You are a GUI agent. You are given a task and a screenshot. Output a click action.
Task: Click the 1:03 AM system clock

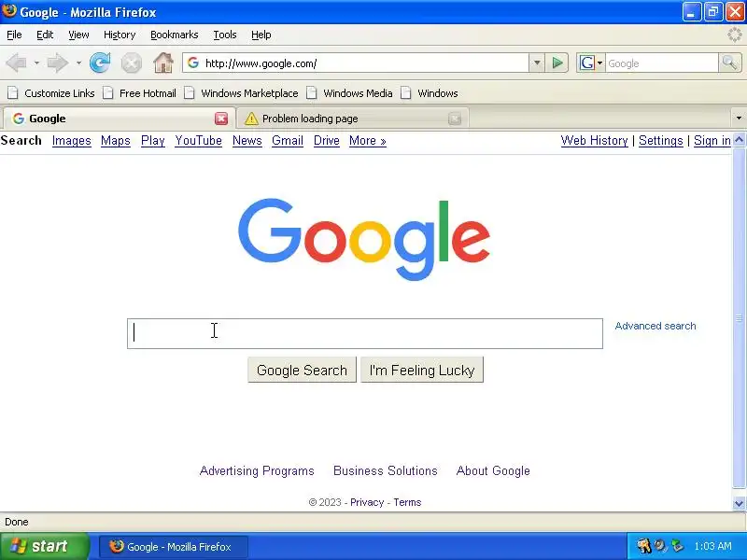click(712, 546)
